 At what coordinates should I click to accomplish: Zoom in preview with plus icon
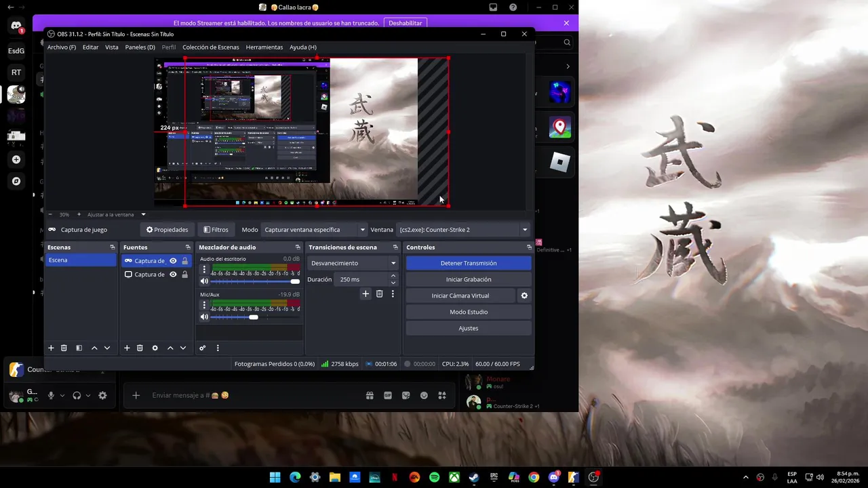[x=79, y=214]
